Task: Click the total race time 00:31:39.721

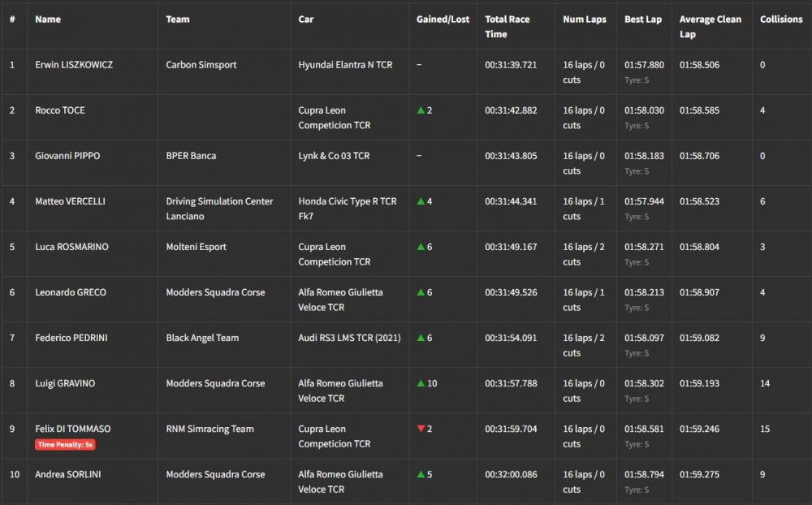Action: [511, 65]
